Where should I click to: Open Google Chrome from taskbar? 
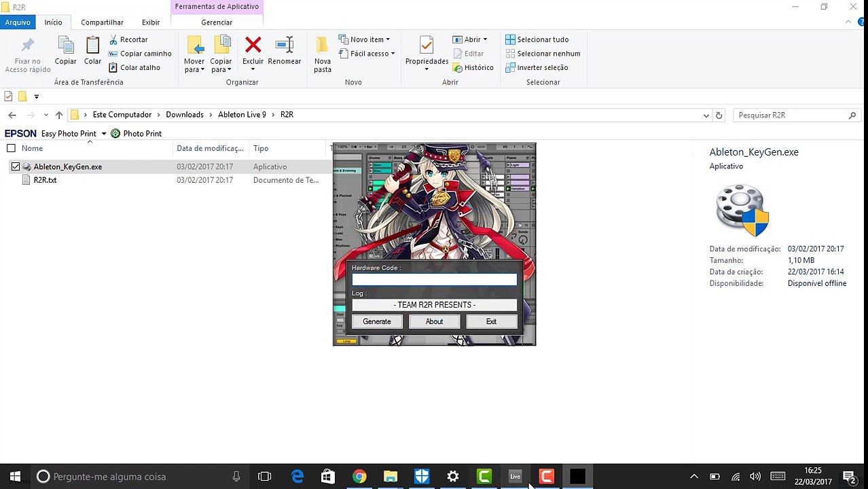coord(359,477)
